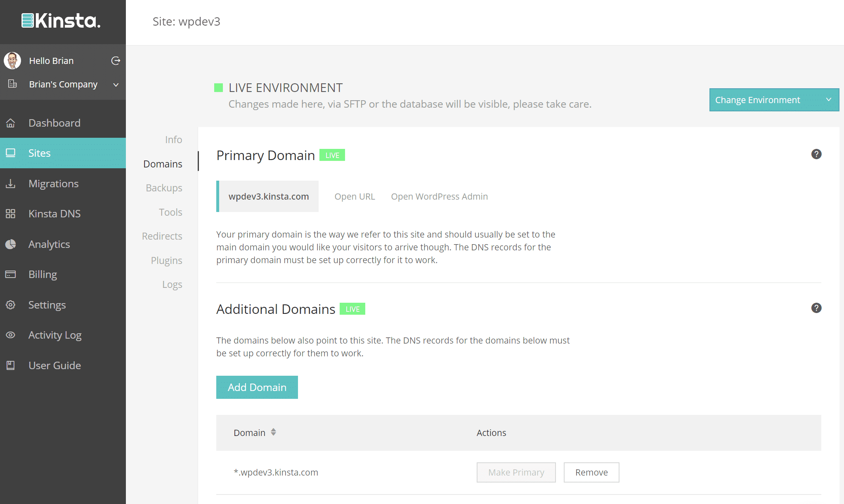844x504 pixels.
Task: Click the Settings gear icon
Action: coord(10,305)
